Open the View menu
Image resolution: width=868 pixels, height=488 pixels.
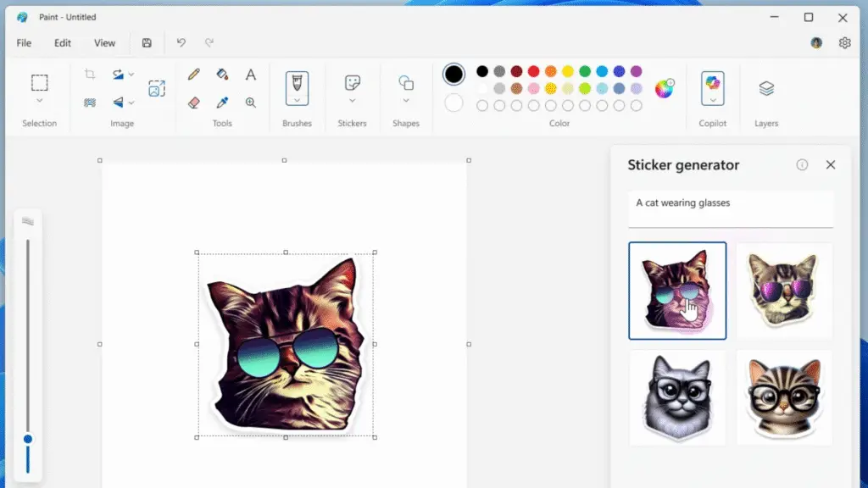[x=104, y=42]
